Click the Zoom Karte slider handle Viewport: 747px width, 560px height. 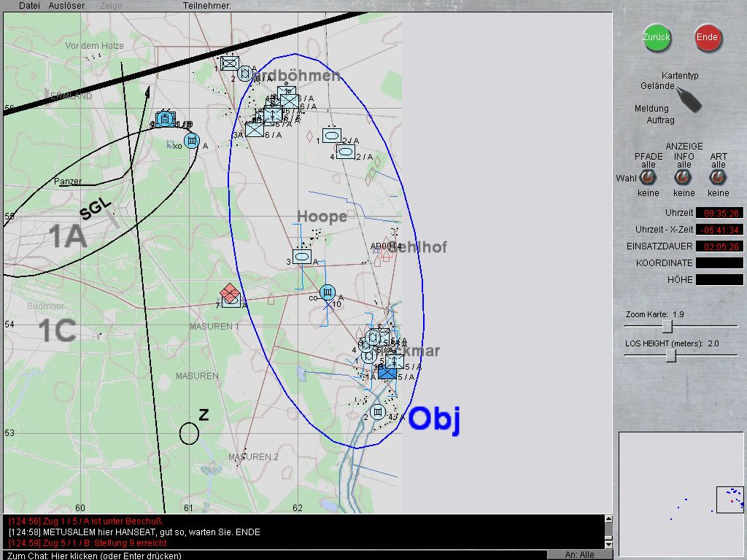click(667, 327)
